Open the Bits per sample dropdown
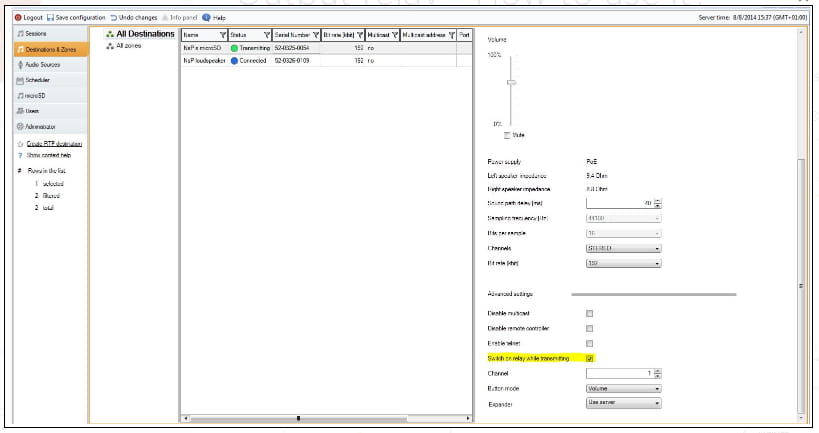819x433 pixels. (x=623, y=233)
